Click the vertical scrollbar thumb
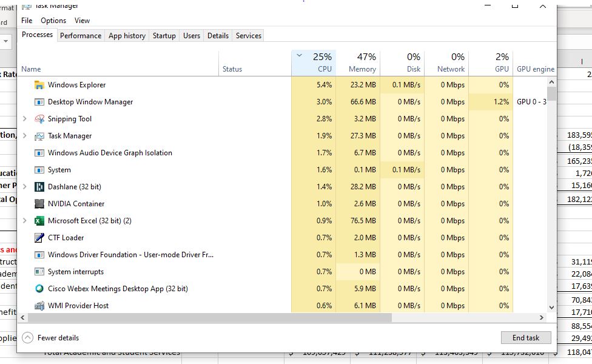This screenshot has height=364, width=592. [551, 93]
